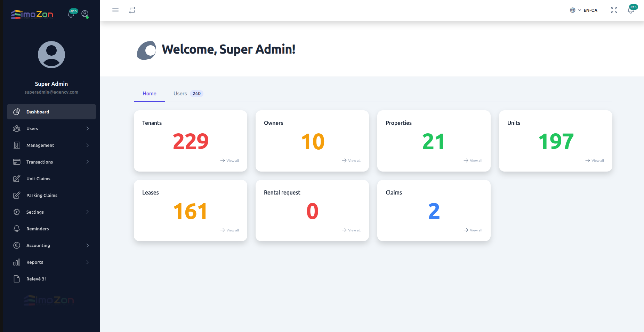Click the Super Admin name in sidebar

point(51,84)
